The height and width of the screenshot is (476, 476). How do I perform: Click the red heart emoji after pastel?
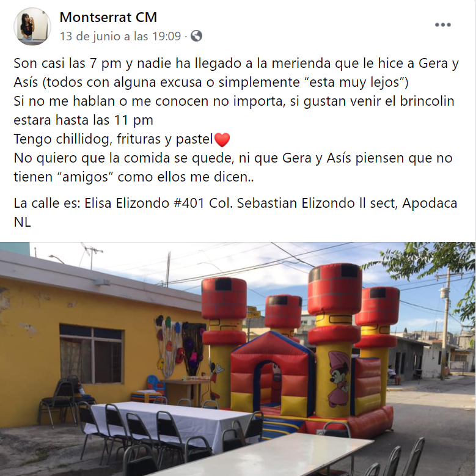pyautogui.click(x=222, y=140)
